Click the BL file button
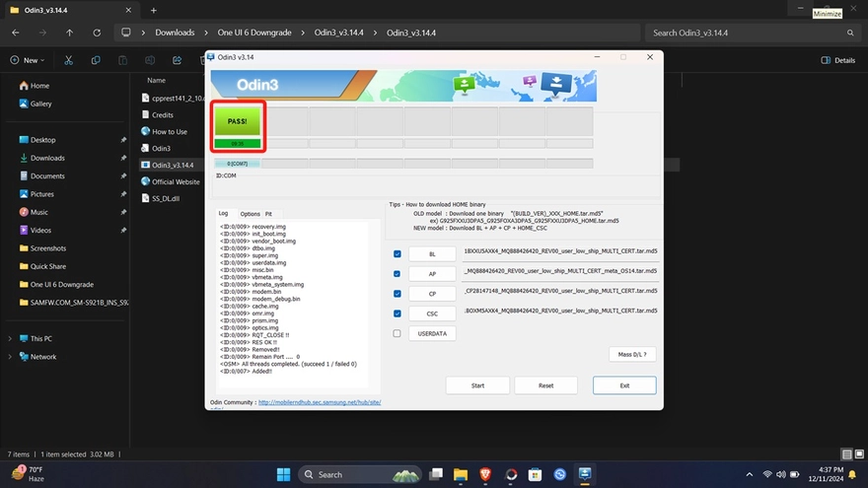868x488 pixels. click(432, 254)
